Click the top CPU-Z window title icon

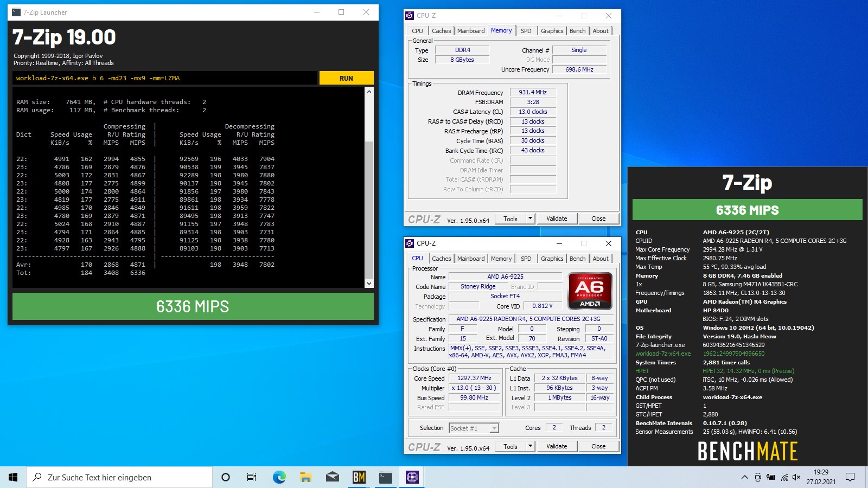pos(410,16)
